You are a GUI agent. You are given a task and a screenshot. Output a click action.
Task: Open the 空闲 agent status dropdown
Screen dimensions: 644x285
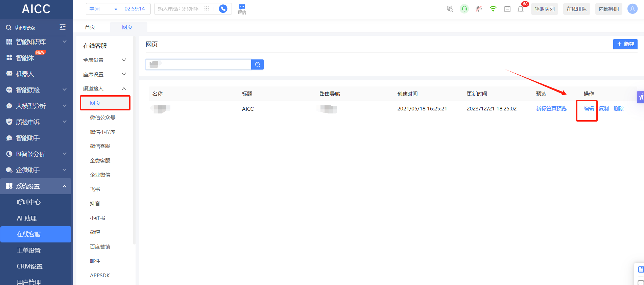[x=103, y=9]
